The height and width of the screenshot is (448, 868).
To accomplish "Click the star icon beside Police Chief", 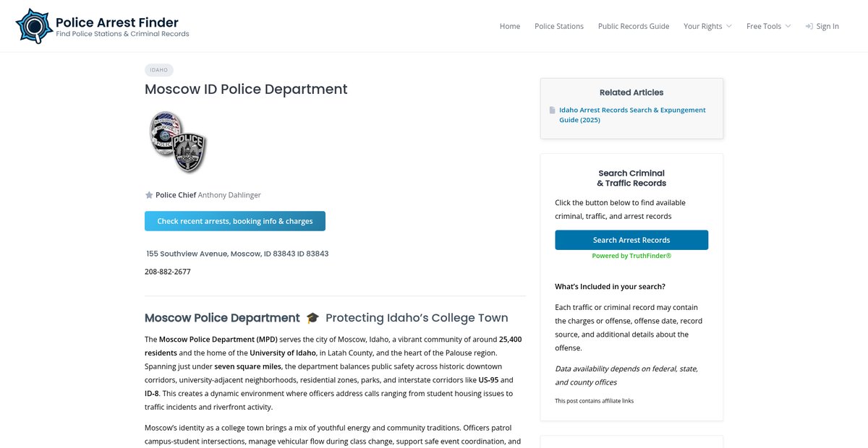I will pos(149,195).
